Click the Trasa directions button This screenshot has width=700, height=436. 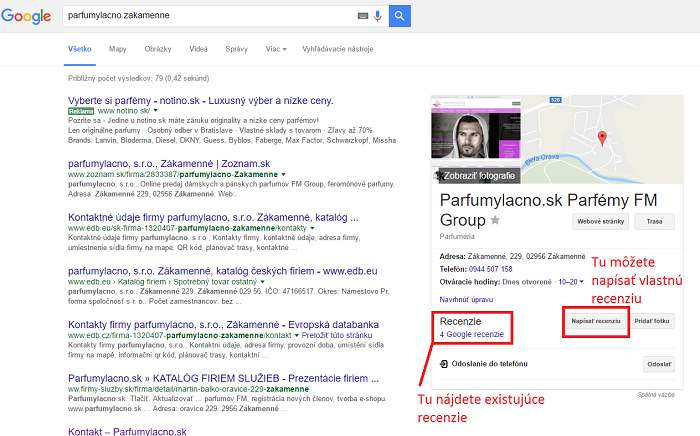pos(654,221)
